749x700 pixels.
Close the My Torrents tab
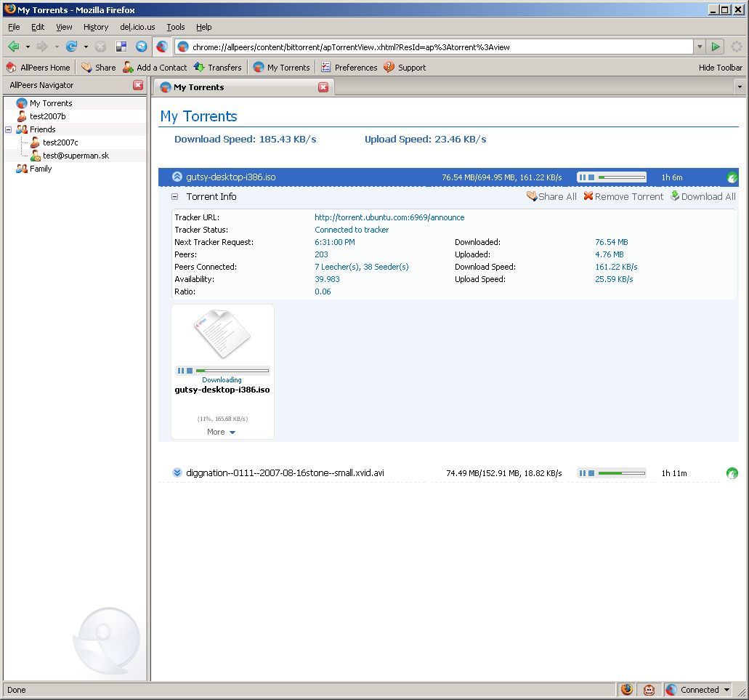pyautogui.click(x=323, y=87)
